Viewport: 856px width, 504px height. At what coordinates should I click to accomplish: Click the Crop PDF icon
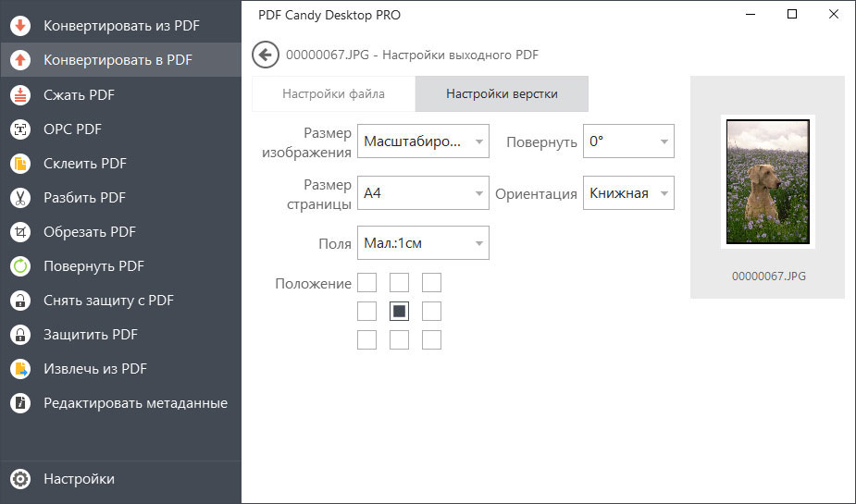[x=20, y=232]
